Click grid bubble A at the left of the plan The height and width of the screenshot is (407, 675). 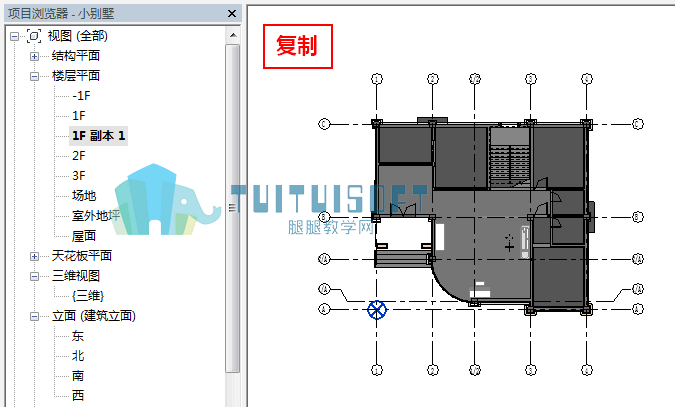[x=324, y=309]
